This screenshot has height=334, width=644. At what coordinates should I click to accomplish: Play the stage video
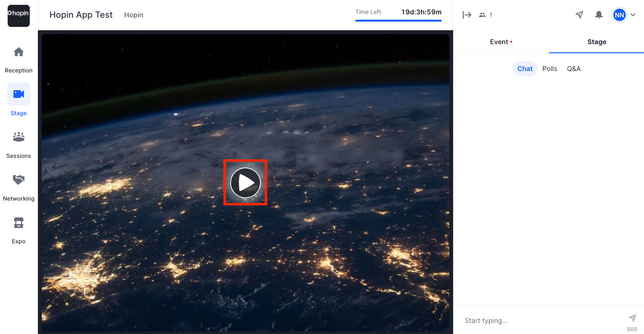click(x=246, y=183)
